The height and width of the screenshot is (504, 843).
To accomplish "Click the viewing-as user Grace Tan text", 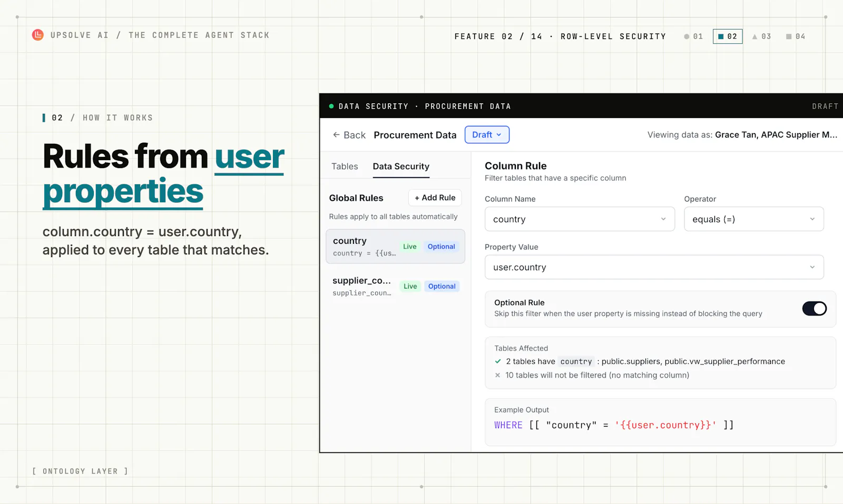I will point(776,135).
